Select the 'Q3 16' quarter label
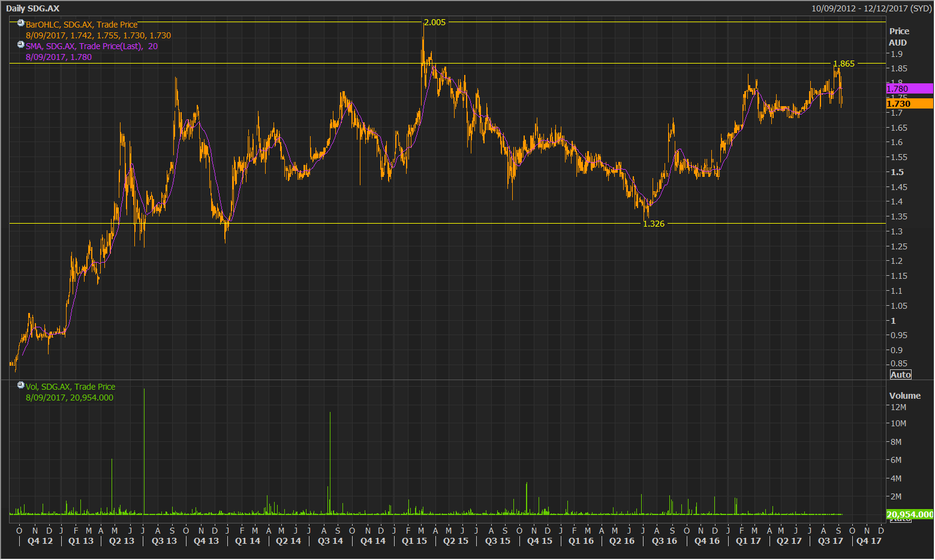This screenshot has height=560, width=935. pos(665,541)
